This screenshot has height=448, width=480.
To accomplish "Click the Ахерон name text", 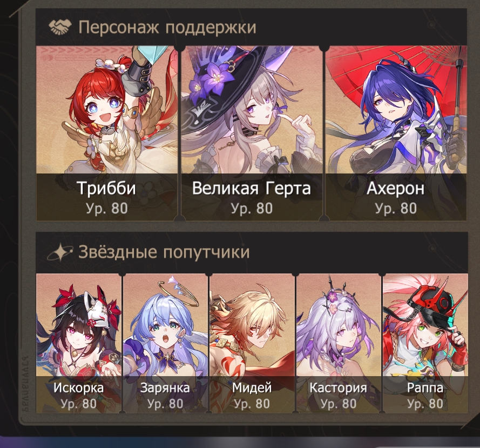I will (x=396, y=188).
